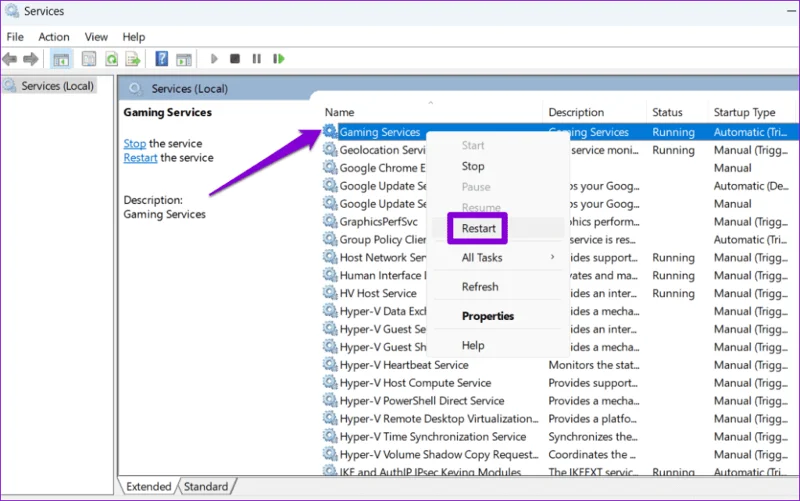
Task: Select the GraphicsPerfSvc service name
Action: point(379,221)
